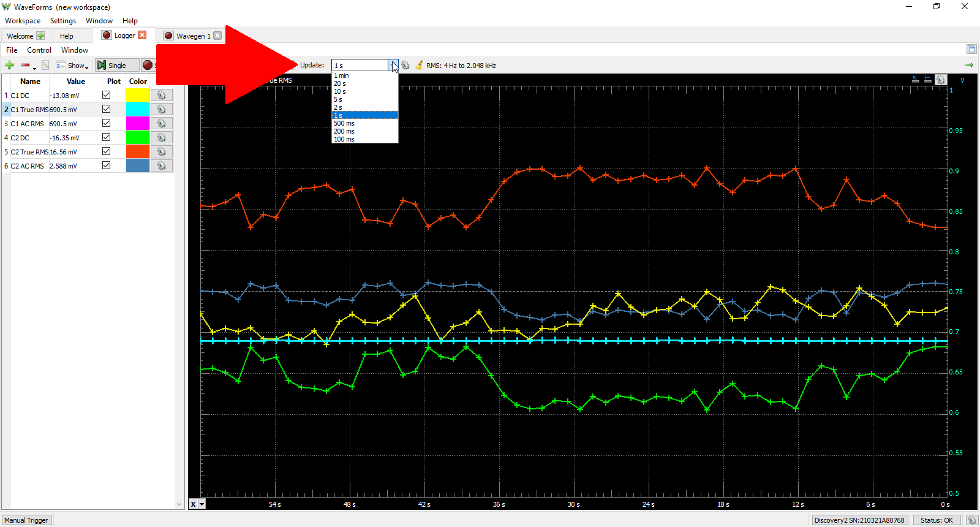Image resolution: width=980 pixels, height=527 pixels.
Task: Select 500 ms from the Update list
Action: pos(344,123)
